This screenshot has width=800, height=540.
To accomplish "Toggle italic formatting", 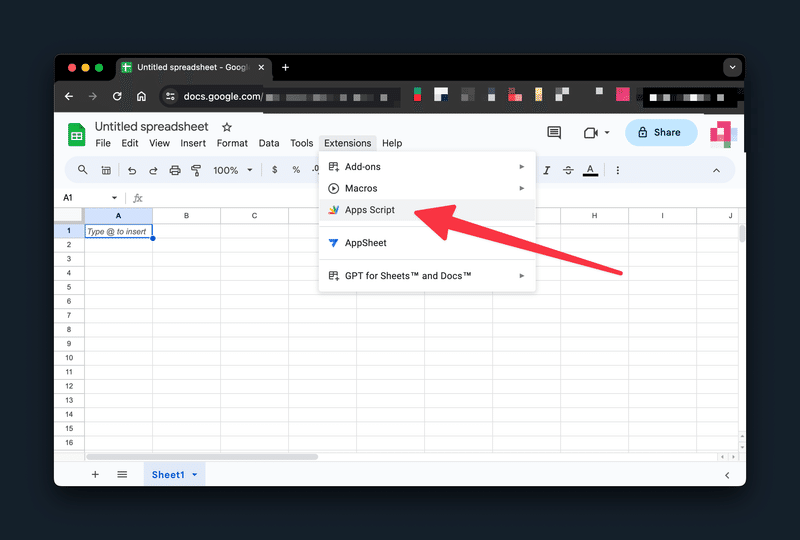I will point(546,170).
